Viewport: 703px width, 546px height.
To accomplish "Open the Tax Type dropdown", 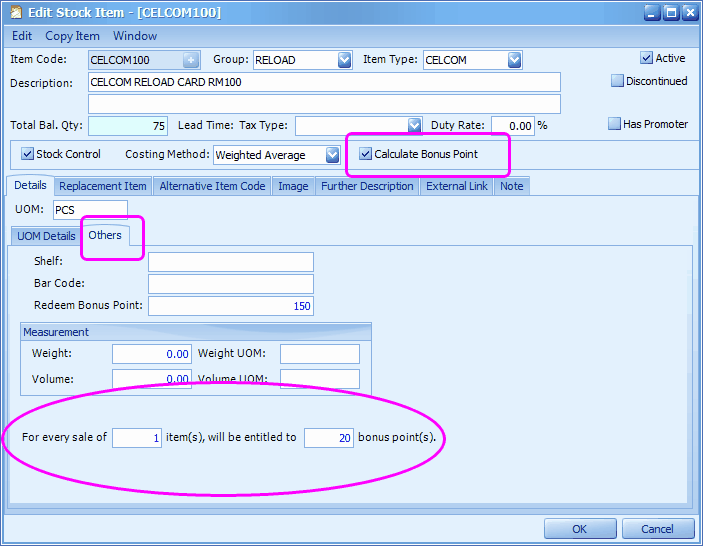I will click(x=414, y=126).
